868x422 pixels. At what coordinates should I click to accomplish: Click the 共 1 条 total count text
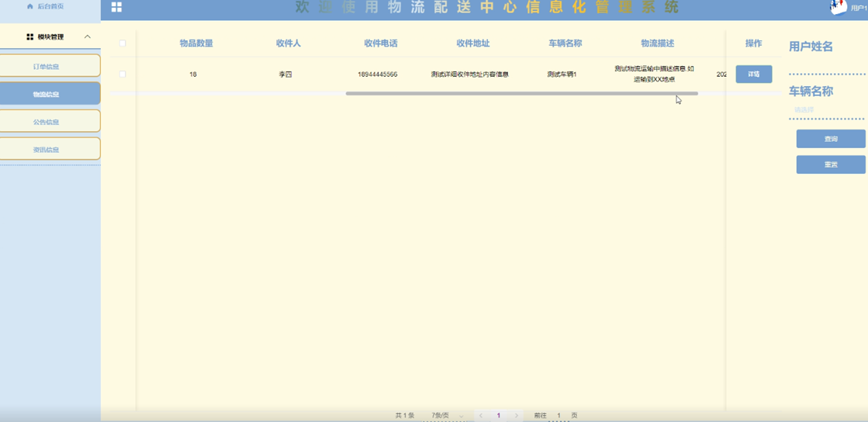pyautogui.click(x=405, y=415)
